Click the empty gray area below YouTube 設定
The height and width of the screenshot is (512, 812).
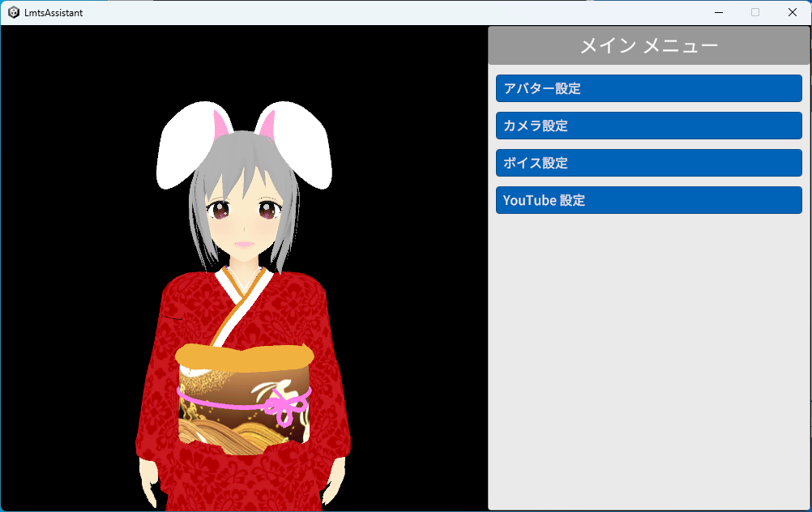(649, 362)
